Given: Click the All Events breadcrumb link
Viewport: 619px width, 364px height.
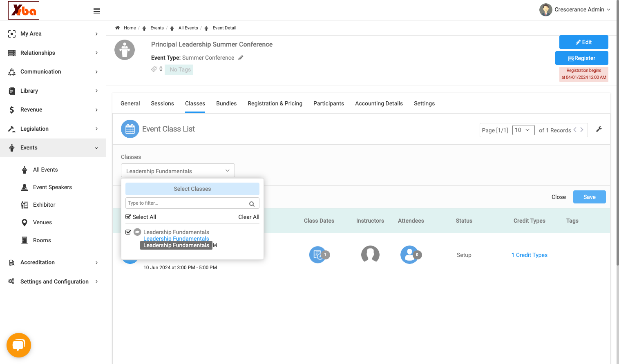Looking at the screenshot, I should coord(188,28).
